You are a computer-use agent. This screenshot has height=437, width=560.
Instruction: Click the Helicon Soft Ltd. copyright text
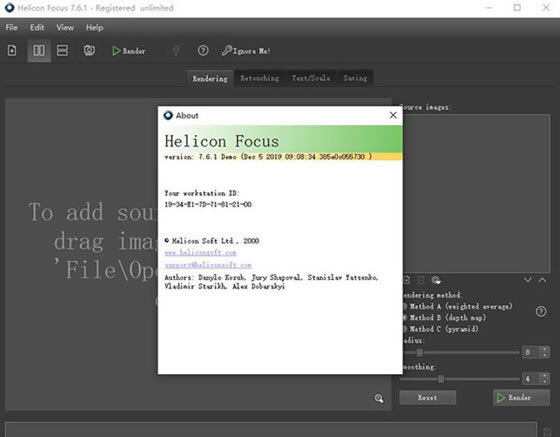click(212, 241)
